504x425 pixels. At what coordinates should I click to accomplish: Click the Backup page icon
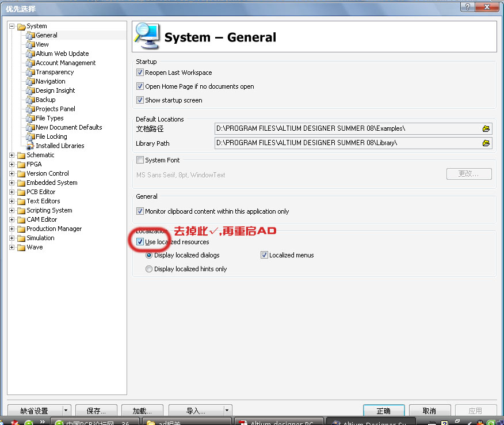tap(30, 100)
